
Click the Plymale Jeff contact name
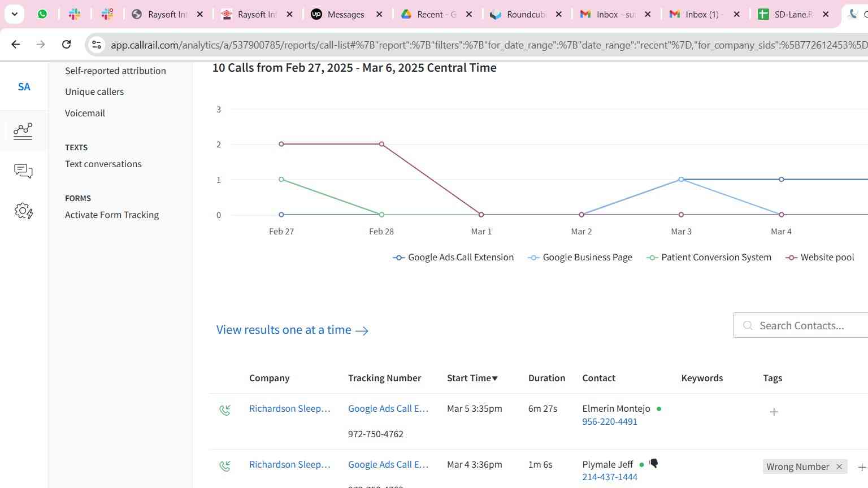(607, 464)
